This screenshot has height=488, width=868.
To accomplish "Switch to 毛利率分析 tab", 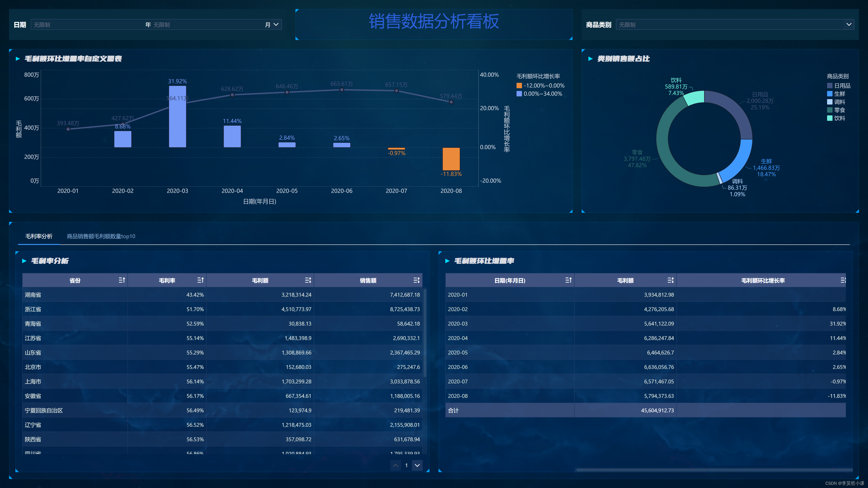I will pos(39,236).
